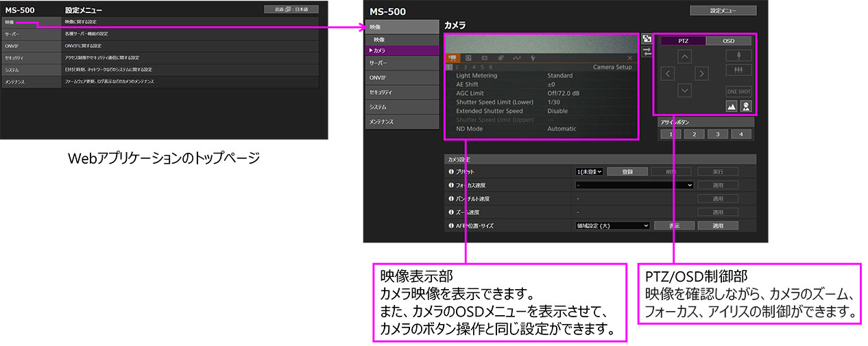Open the フォーカス速度 dropdown
The height and width of the screenshot is (346, 868).
click(635, 185)
